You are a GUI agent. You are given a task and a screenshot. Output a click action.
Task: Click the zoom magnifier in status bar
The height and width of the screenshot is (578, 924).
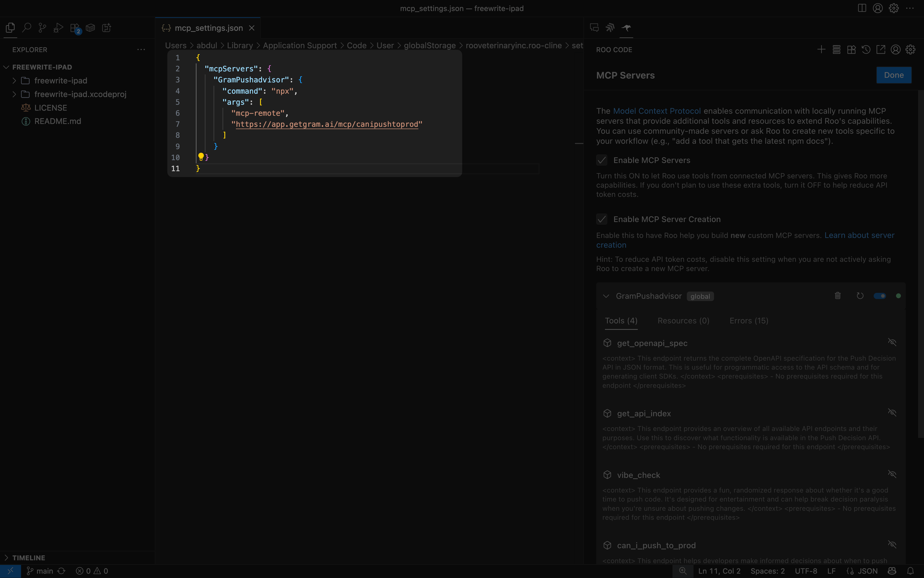coord(683,571)
